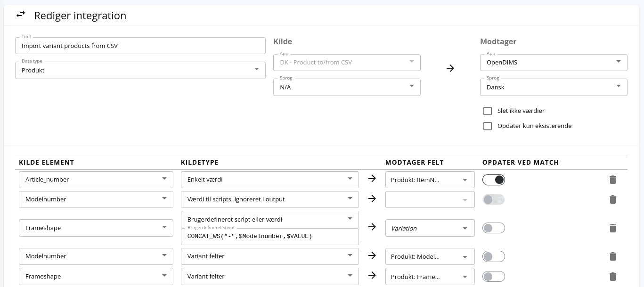Click the KILDE ELEMENT column header
Image resolution: width=644 pixels, height=287 pixels.
coord(47,162)
